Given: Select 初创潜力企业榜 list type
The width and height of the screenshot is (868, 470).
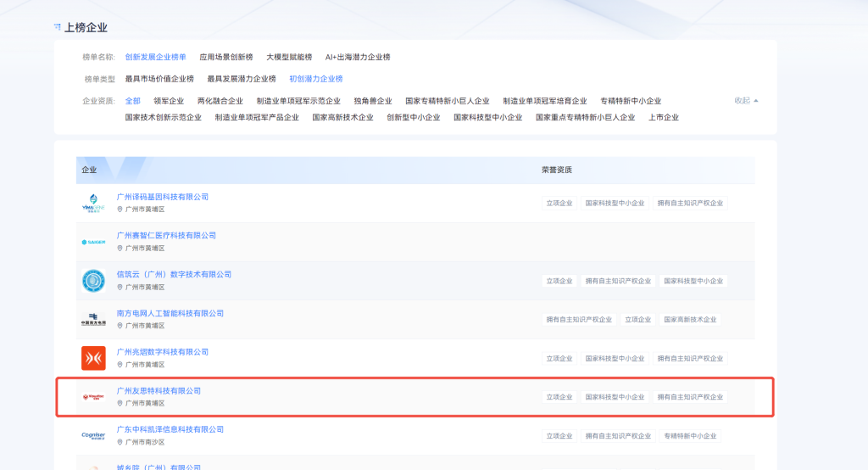Looking at the screenshot, I should click(x=316, y=79).
